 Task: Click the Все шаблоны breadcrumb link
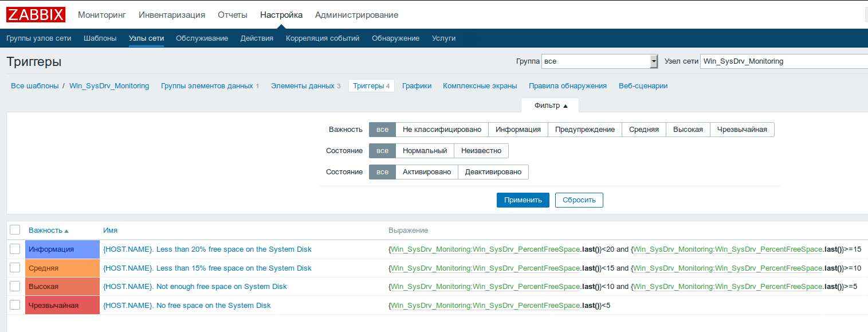click(35, 86)
